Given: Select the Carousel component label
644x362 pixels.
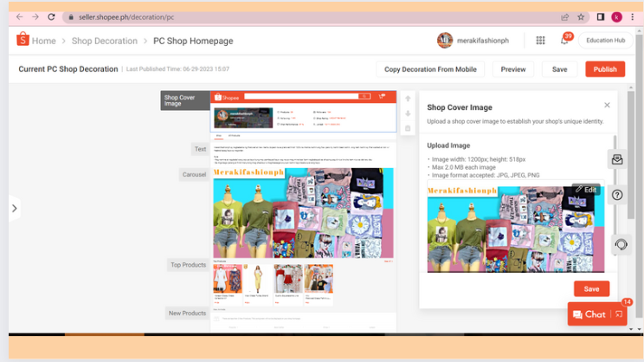Looking at the screenshot, I should (x=194, y=175).
